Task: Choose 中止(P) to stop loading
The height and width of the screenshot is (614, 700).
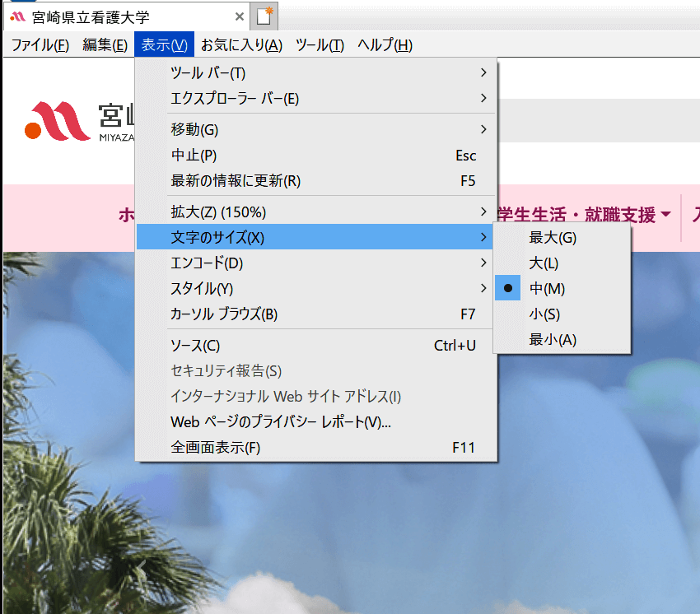Action: (316, 156)
